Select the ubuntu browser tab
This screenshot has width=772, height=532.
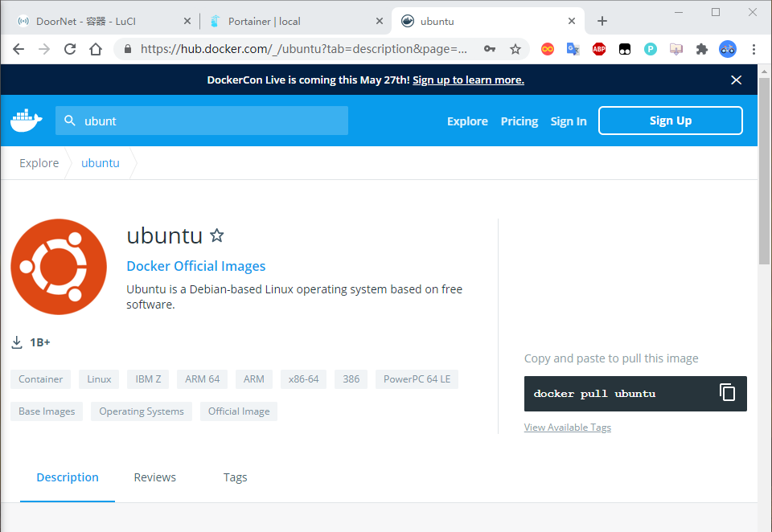point(487,21)
